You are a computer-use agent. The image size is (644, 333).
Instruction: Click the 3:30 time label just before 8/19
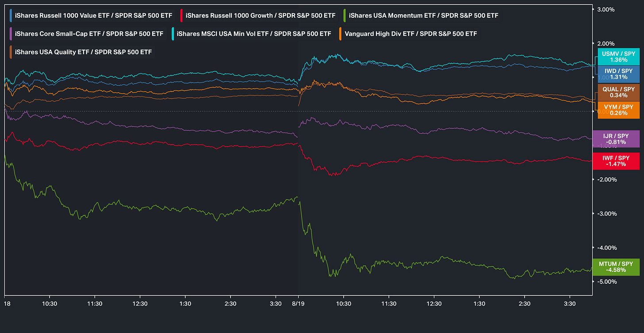tap(276, 304)
